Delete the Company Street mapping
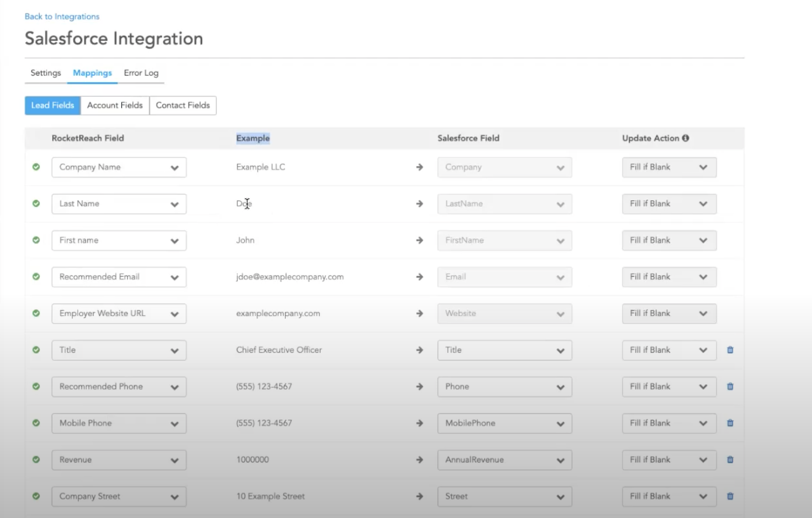 pyautogui.click(x=730, y=496)
